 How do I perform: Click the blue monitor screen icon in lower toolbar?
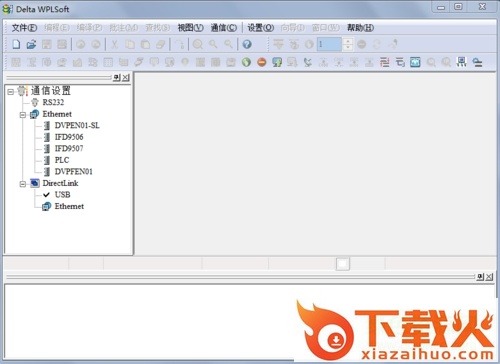click(x=415, y=62)
